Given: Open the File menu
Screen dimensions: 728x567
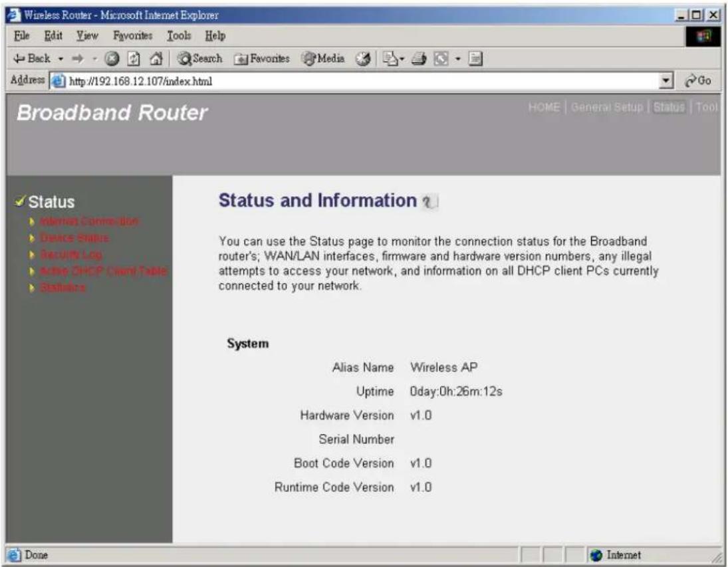Looking at the screenshot, I should (21, 36).
